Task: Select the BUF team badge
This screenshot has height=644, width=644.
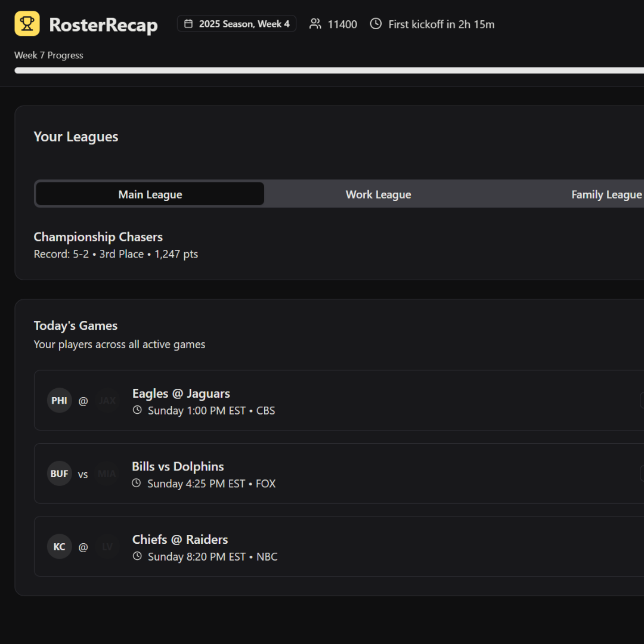Action: click(59, 474)
